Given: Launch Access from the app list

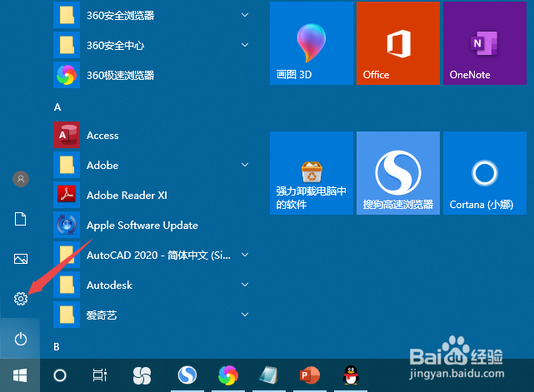Looking at the screenshot, I should (x=152, y=135).
